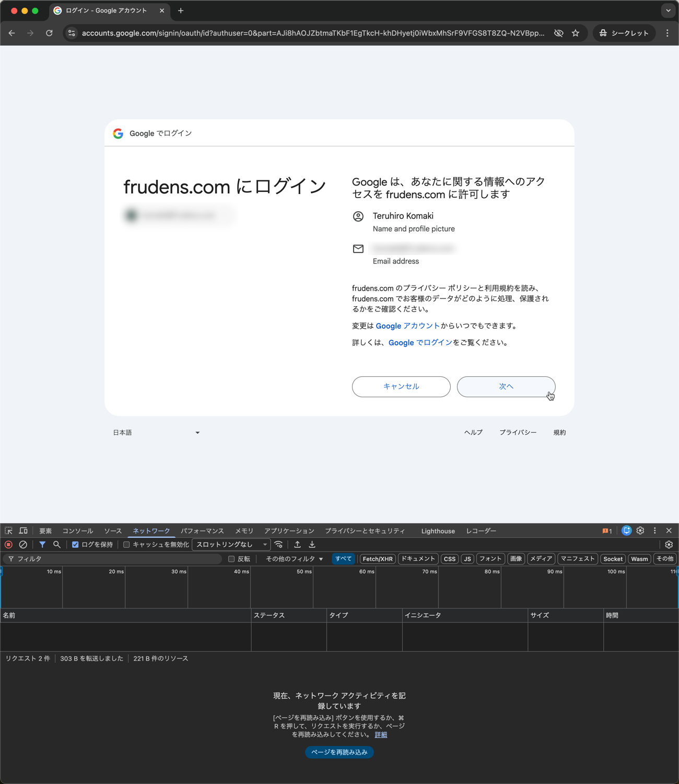The width and height of the screenshot is (679, 784).
Task: Import a HAR file with the upload icon
Action: [298, 545]
